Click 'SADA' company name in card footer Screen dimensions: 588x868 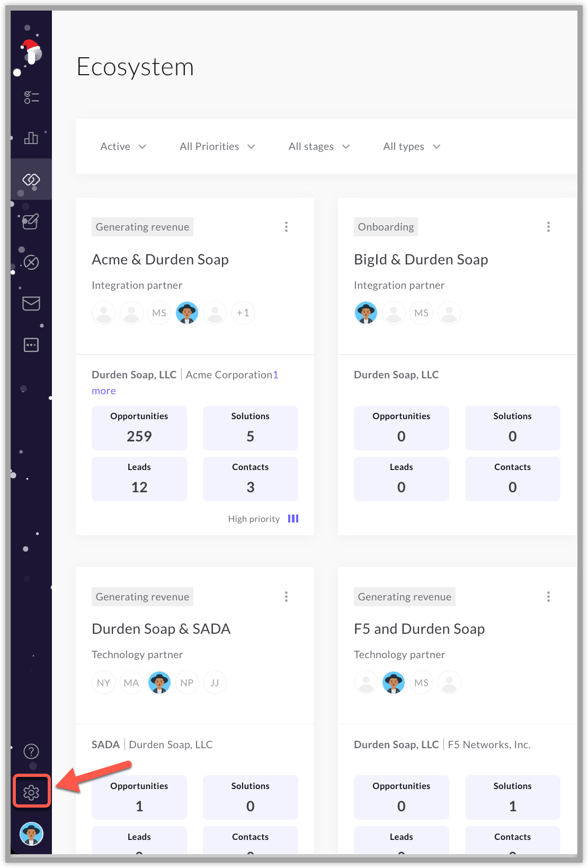(105, 745)
